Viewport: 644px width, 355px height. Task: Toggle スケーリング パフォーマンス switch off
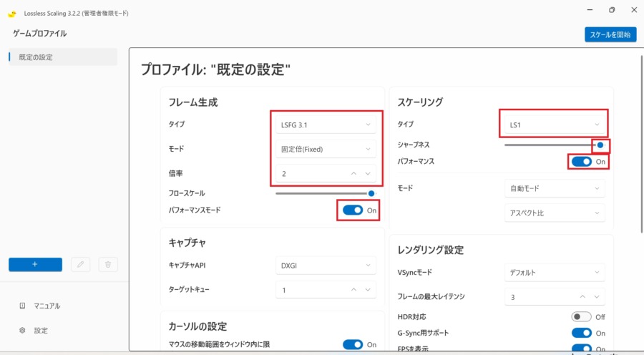click(581, 162)
